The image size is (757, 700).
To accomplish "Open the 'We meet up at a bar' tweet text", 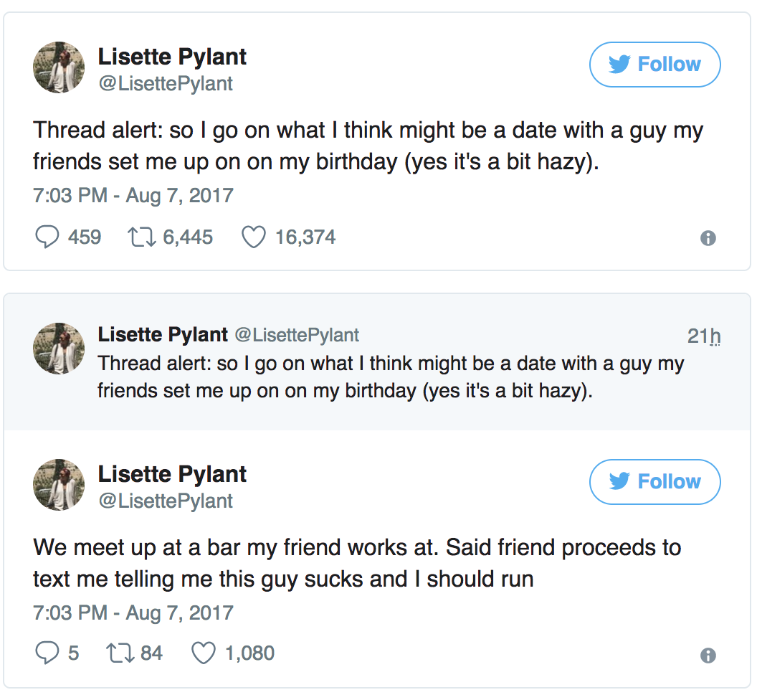I will pos(357,563).
